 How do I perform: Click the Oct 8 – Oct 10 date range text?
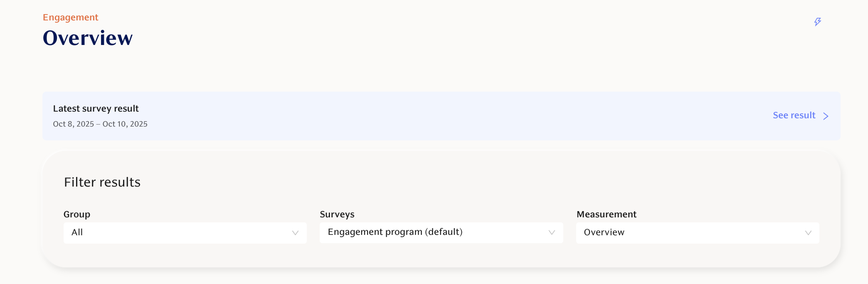100,124
